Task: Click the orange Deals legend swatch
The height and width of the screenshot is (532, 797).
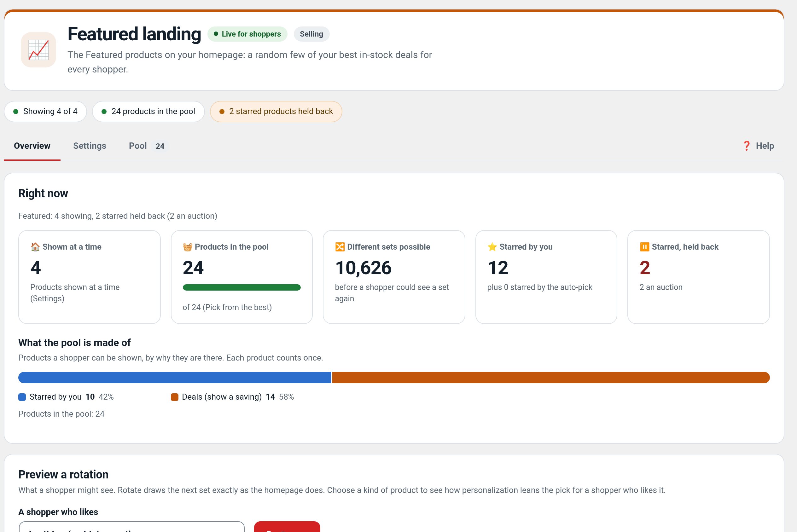Action: pyautogui.click(x=174, y=397)
